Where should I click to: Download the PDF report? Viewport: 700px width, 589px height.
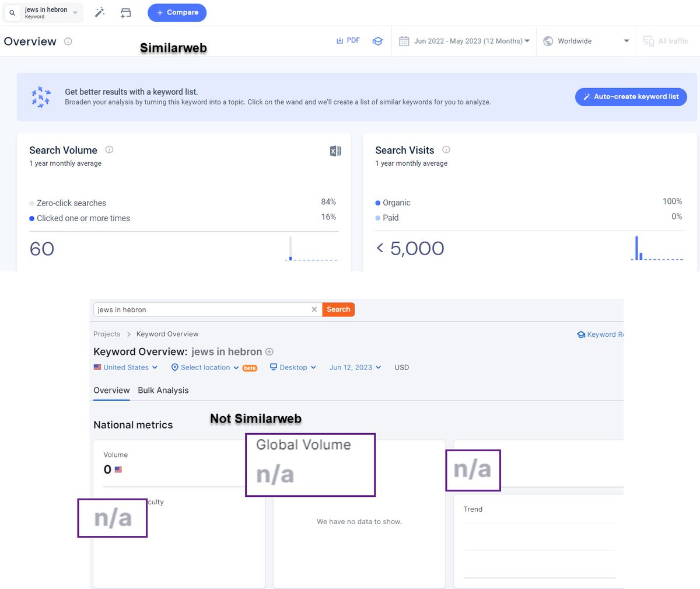(348, 40)
